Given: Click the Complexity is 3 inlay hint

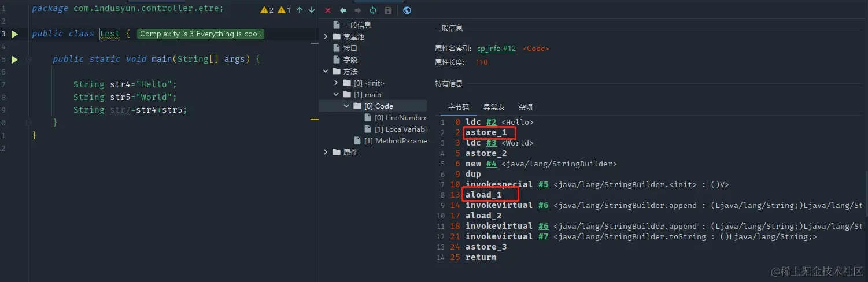Looking at the screenshot, I should [x=201, y=34].
